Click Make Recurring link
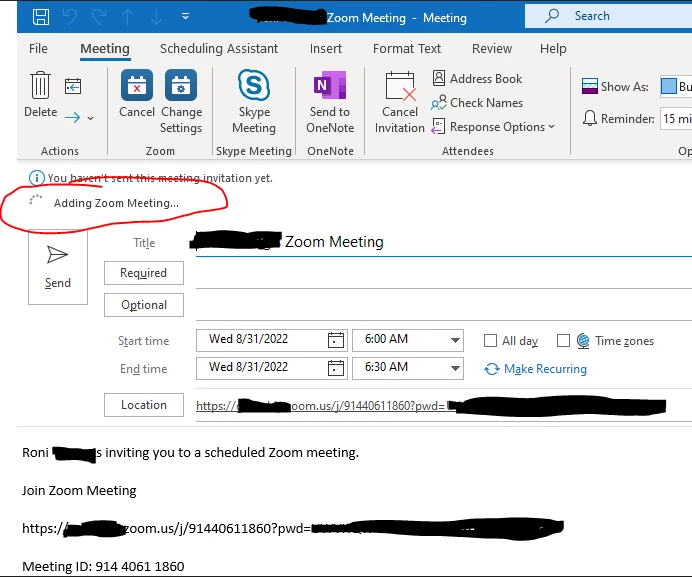The width and height of the screenshot is (692, 577). pos(535,369)
